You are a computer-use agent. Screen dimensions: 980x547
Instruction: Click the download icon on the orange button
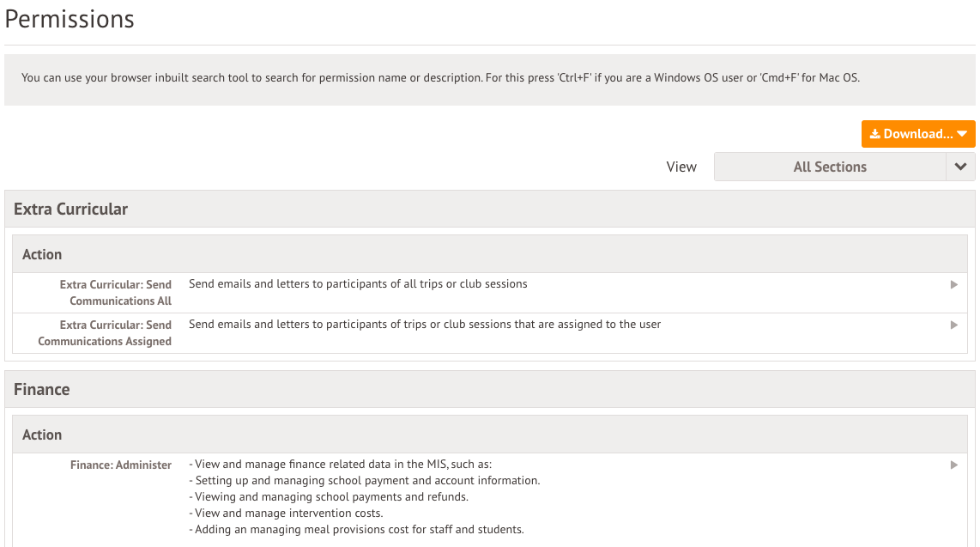[874, 134]
